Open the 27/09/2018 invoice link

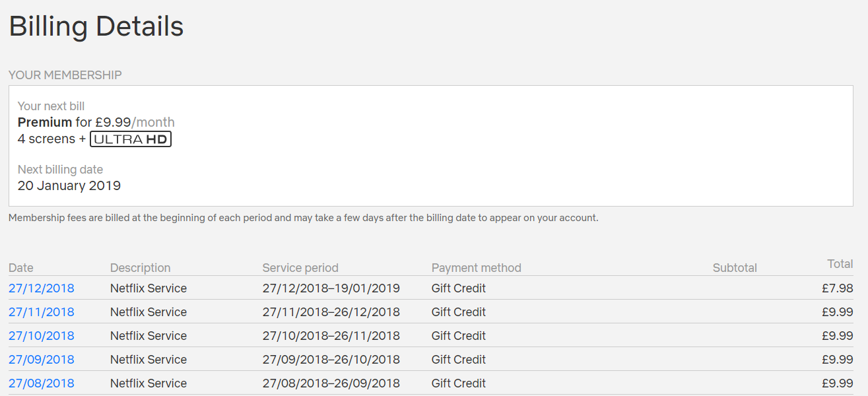coord(42,360)
